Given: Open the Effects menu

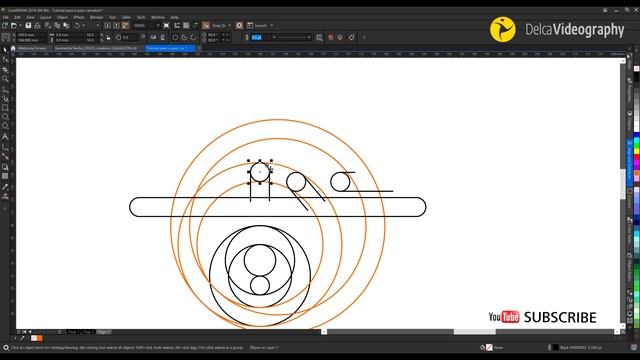Looking at the screenshot, I should (79, 18).
